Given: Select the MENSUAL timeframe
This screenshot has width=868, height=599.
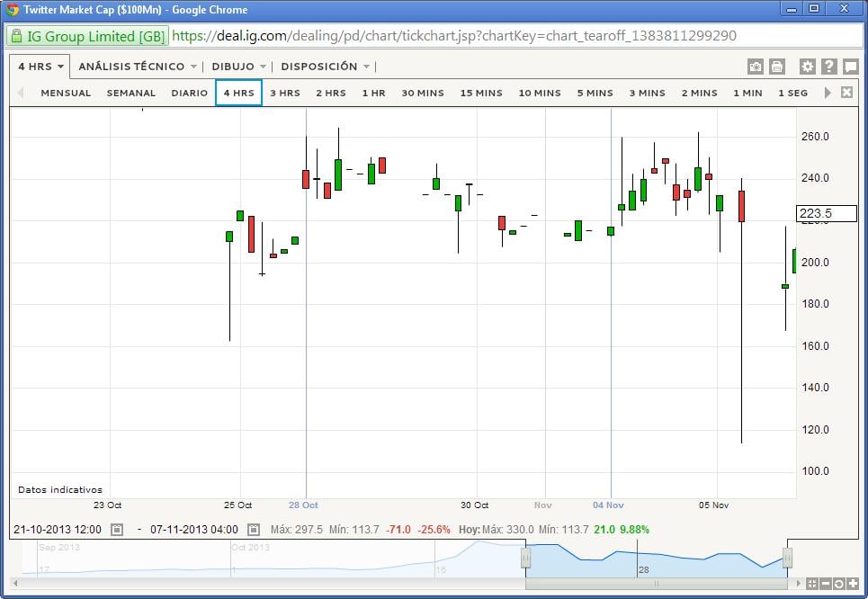Looking at the screenshot, I should 66,93.
